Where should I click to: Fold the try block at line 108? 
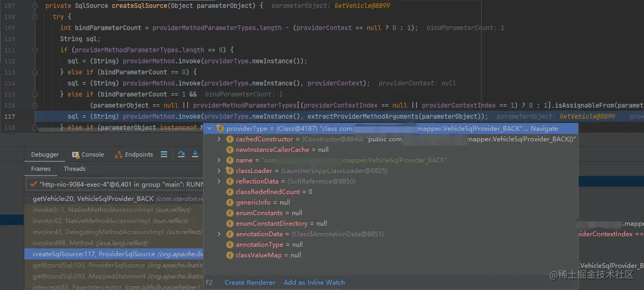[x=35, y=17]
